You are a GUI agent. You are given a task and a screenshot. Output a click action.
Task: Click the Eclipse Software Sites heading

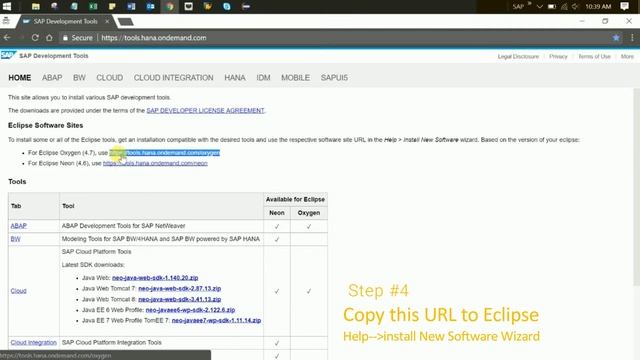(45, 125)
